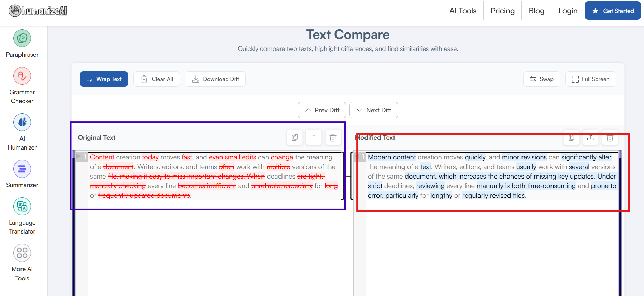
Task: Copy the Original Text using copy icon
Action: click(x=295, y=137)
